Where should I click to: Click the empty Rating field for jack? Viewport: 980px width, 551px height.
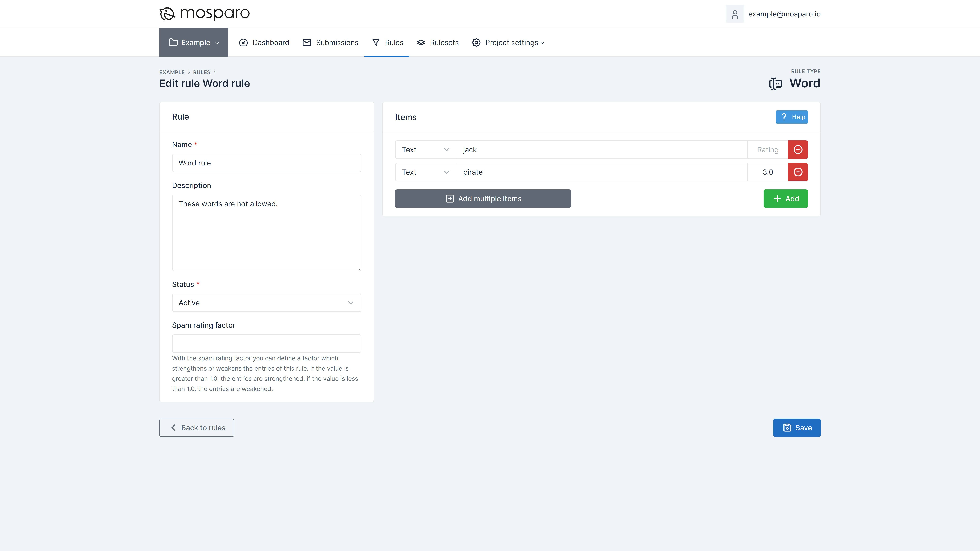point(768,149)
